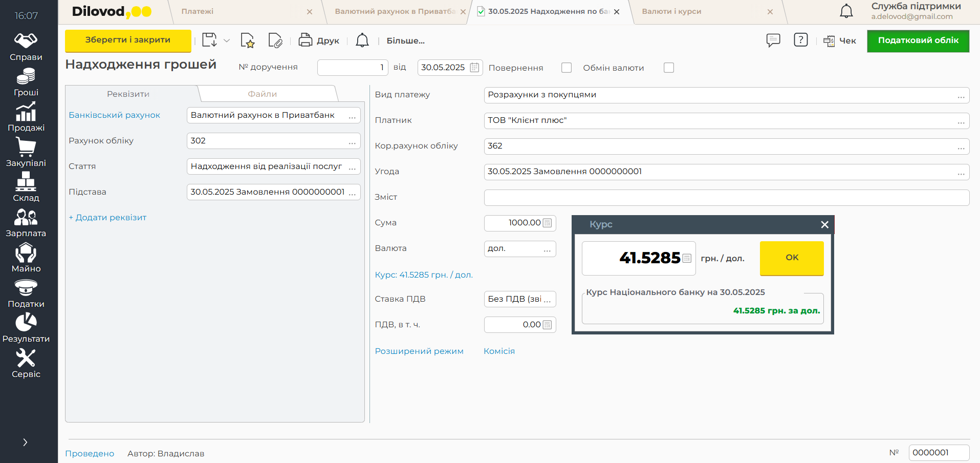This screenshot has height=463, width=980.
Task: Click the calculator icon in Сума field
Action: 547,223
